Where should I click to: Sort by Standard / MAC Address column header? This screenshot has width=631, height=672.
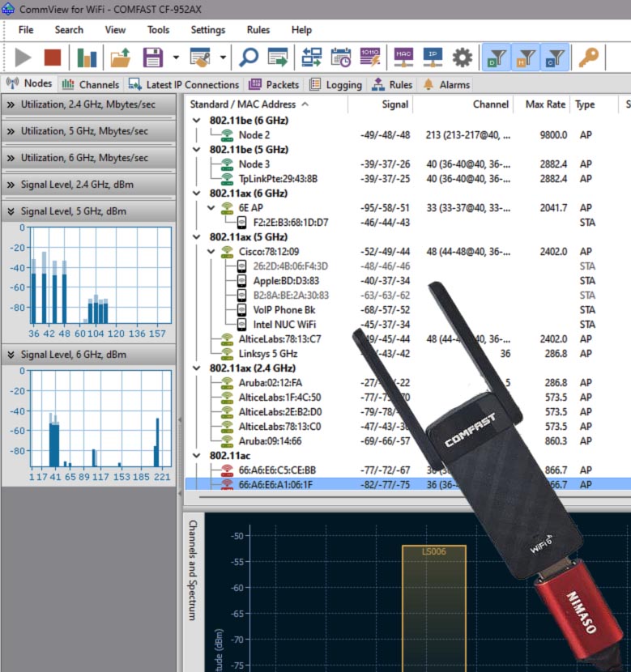pyautogui.click(x=266, y=104)
